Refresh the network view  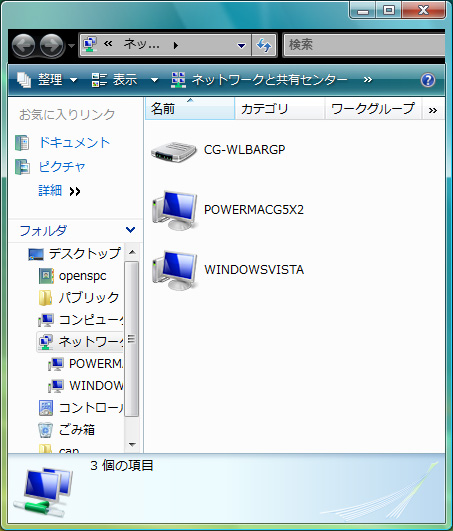tap(264, 45)
